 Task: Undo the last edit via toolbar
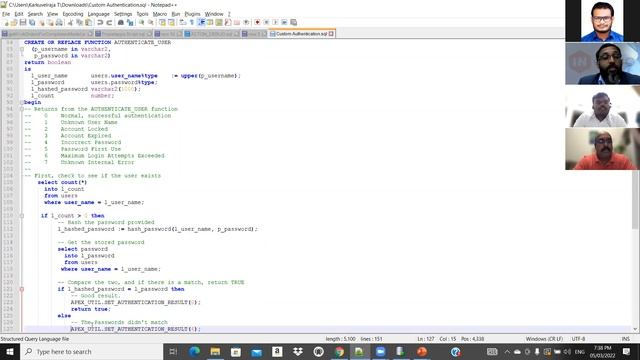(x=100, y=22)
